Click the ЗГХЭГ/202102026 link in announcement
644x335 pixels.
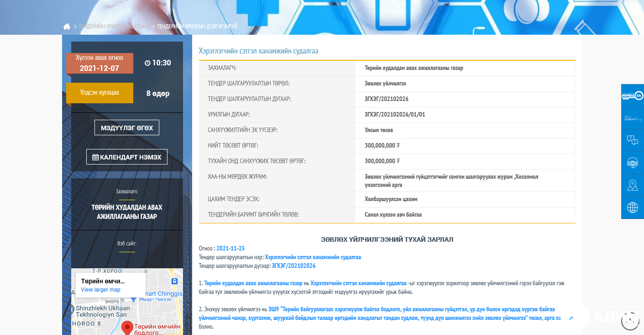(293, 266)
